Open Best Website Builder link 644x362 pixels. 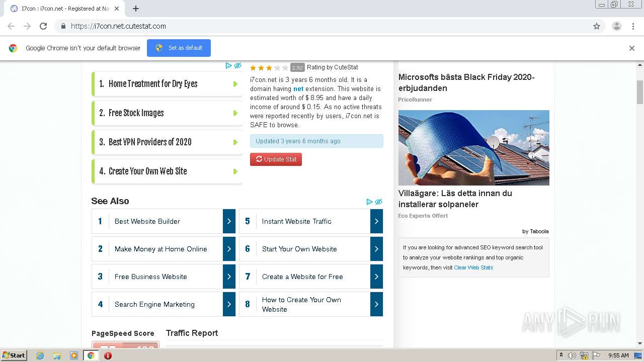click(x=147, y=221)
